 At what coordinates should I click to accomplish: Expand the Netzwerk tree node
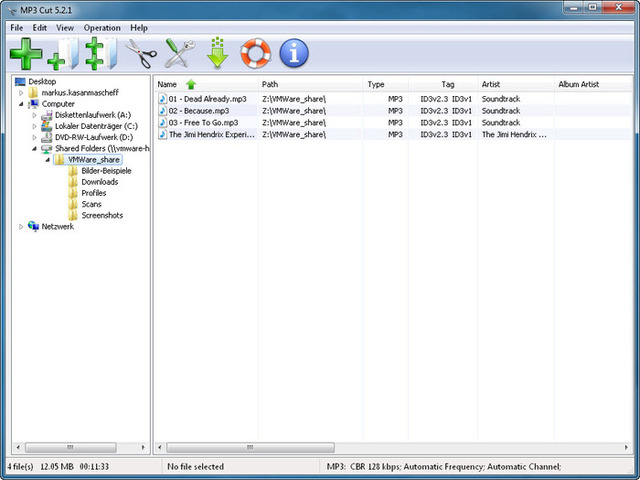(21, 227)
